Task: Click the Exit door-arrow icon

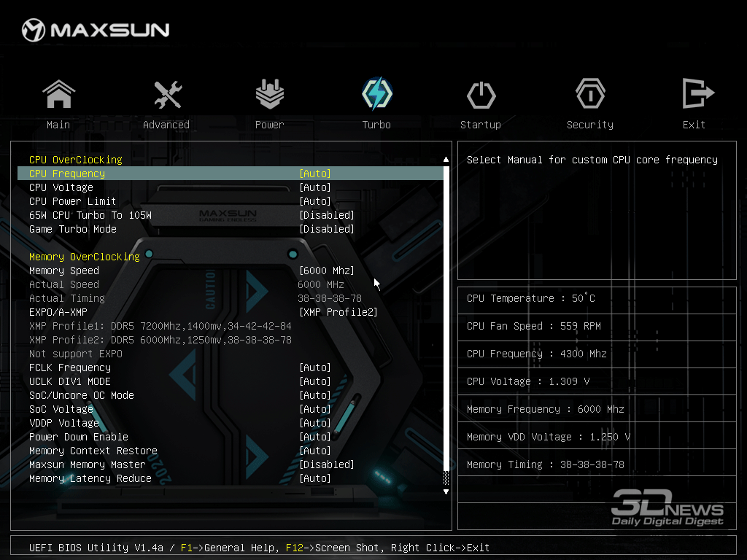Action: 698,93
